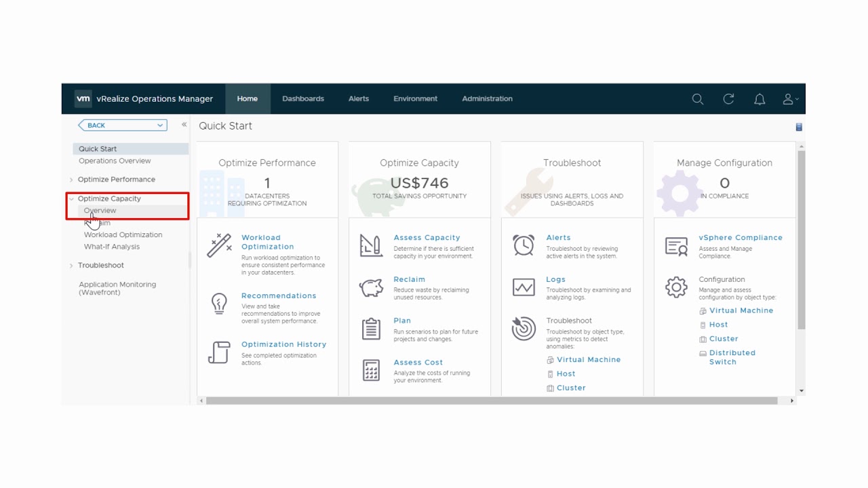Click the Recommendations lightbulb icon
The width and height of the screenshot is (868, 488).
click(x=219, y=304)
